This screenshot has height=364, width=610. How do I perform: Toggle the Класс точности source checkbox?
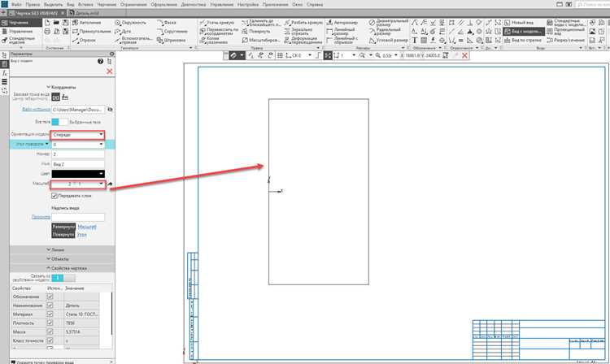[50, 340]
